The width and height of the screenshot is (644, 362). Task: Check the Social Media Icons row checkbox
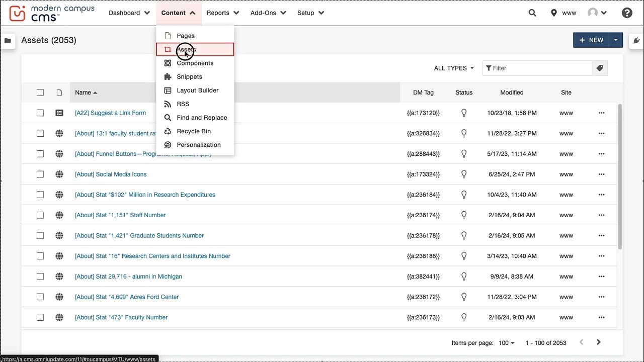click(x=40, y=174)
